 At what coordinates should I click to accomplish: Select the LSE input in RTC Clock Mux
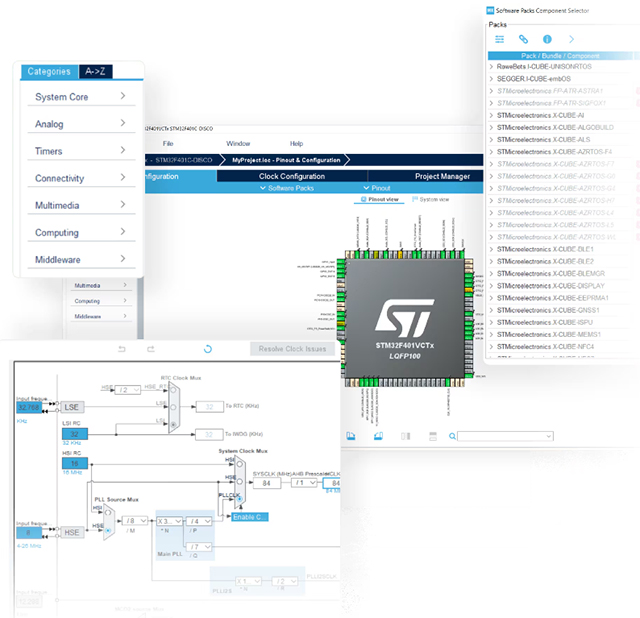coord(173,407)
